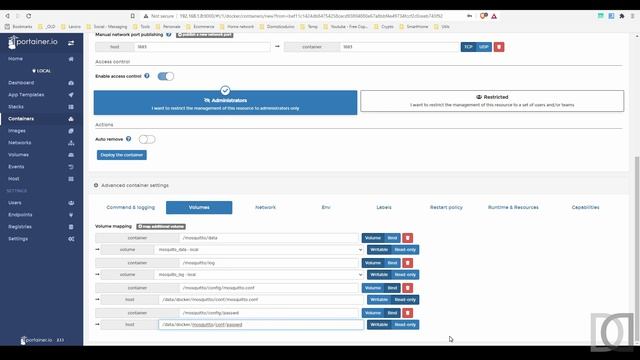
Task: Select TCP for the port mapping
Action: coord(468,47)
